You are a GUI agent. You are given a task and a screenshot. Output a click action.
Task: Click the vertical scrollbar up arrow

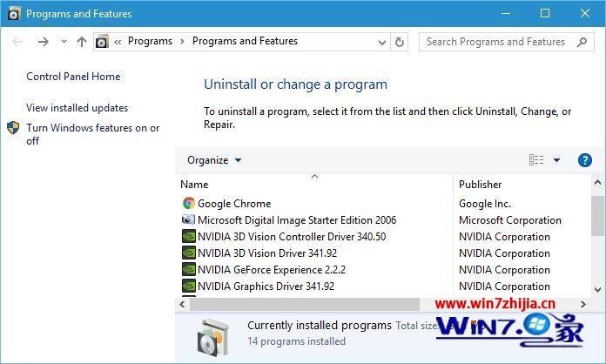coord(597,182)
